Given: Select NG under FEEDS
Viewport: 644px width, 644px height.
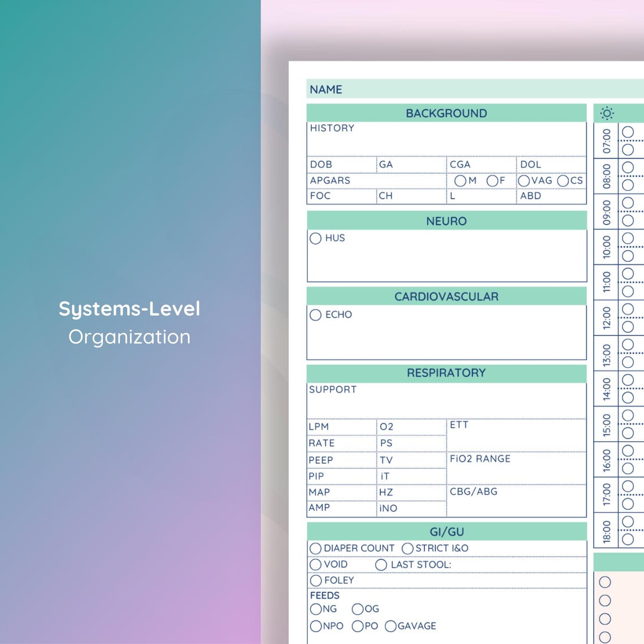Looking at the screenshot, I should (315, 609).
